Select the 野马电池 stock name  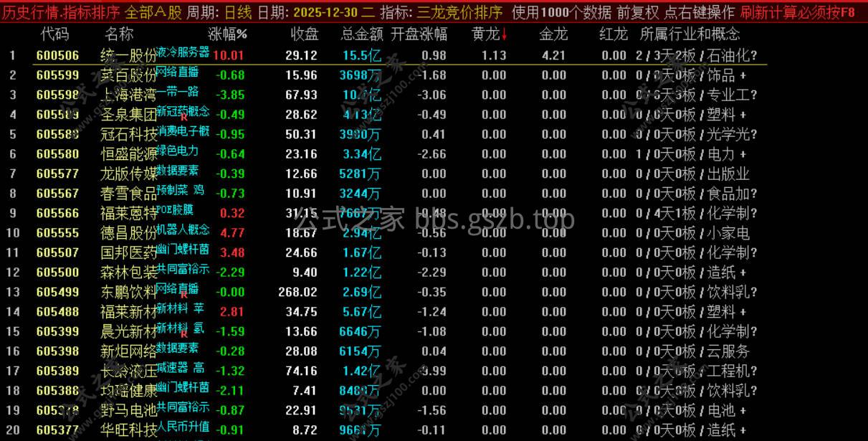tap(129, 411)
